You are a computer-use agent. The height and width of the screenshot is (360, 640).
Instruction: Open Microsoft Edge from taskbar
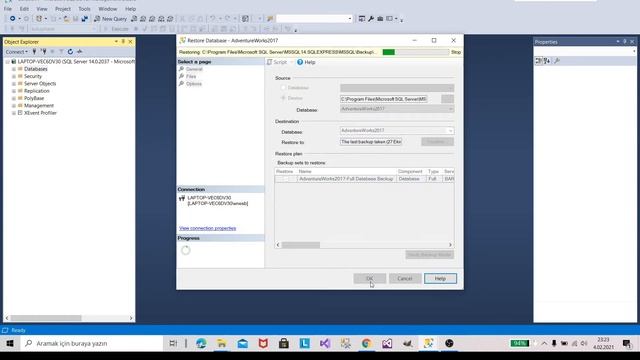click(x=201, y=344)
